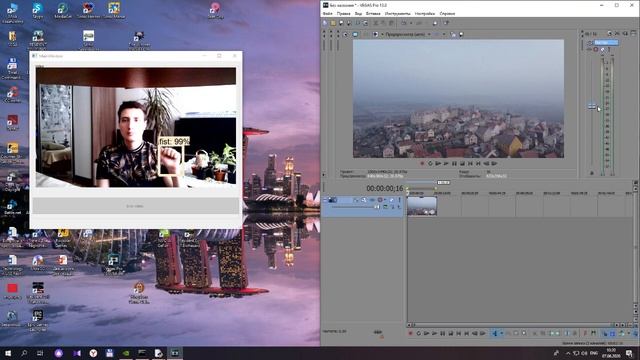Open Task View on the taskbar
Screen dimensions: 640x360
[40, 353]
